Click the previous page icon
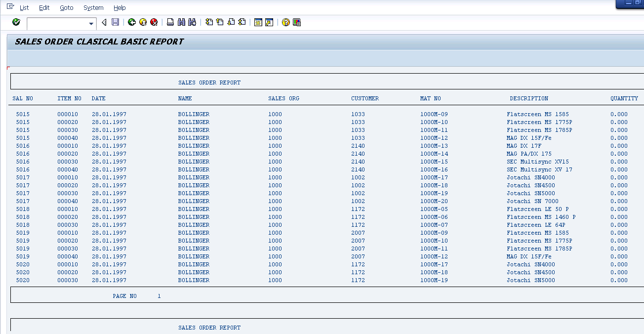Viewport: 644px width, 334px height. pos(219,22)
